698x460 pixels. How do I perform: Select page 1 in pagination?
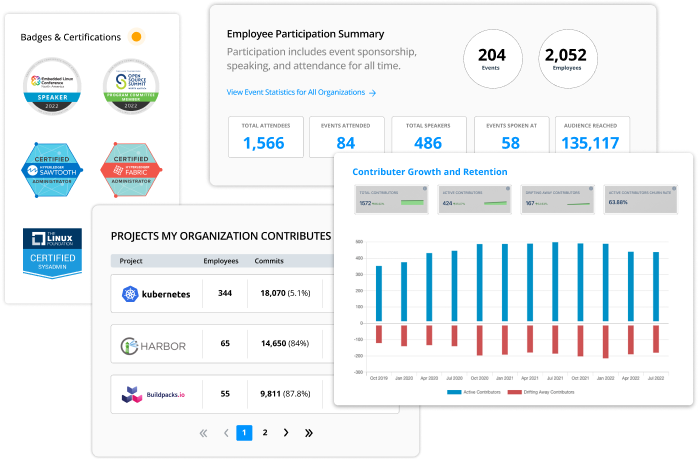pyautogui.click(x=244, y=433)
